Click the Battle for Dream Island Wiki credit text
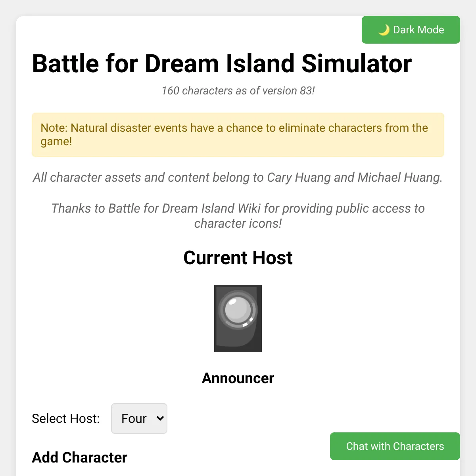 pos(238,216)
